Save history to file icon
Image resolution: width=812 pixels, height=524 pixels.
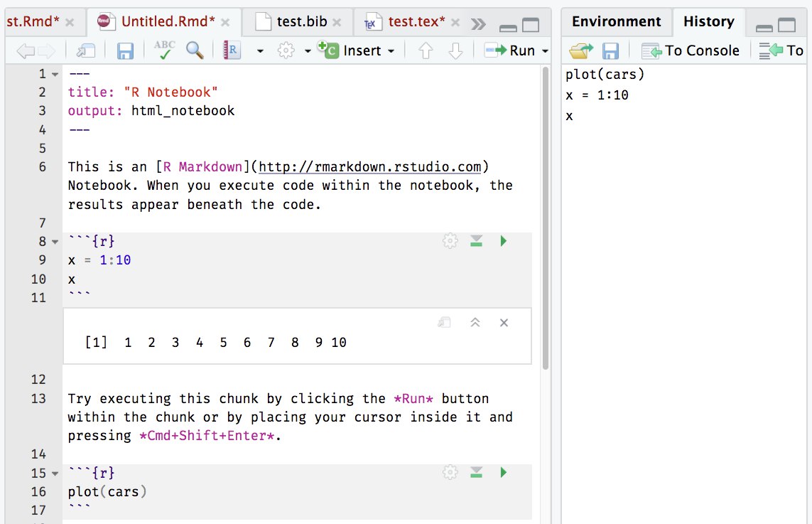610,50
